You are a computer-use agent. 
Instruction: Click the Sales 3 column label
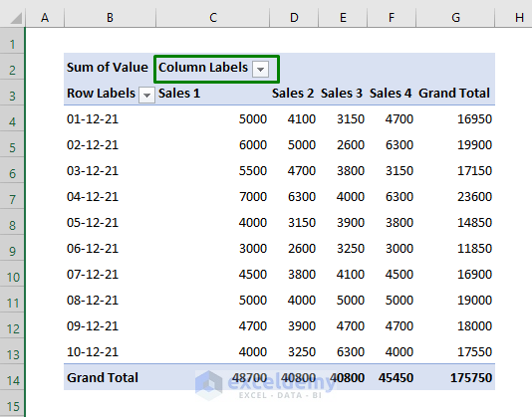coord(342,94)
